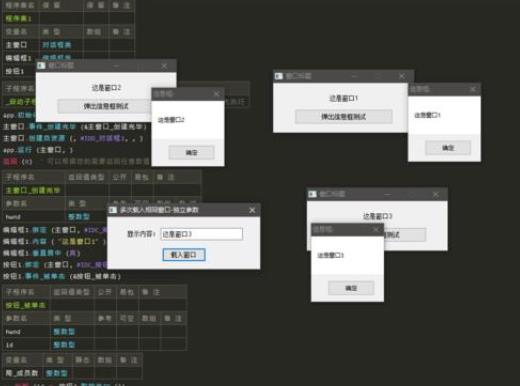Click the green 按钮_被单击 subroutine name

[26, 305]
